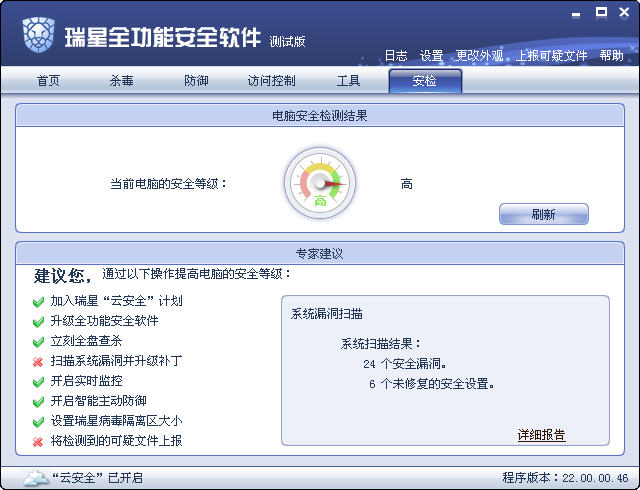This screenshot has width=640, height=490.
Task: Open the 帮助 menu
Action: point(611,56)
